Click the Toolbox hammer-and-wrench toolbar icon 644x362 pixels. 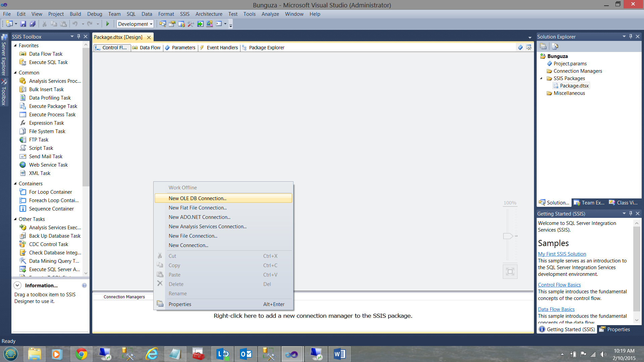[191, 24]
